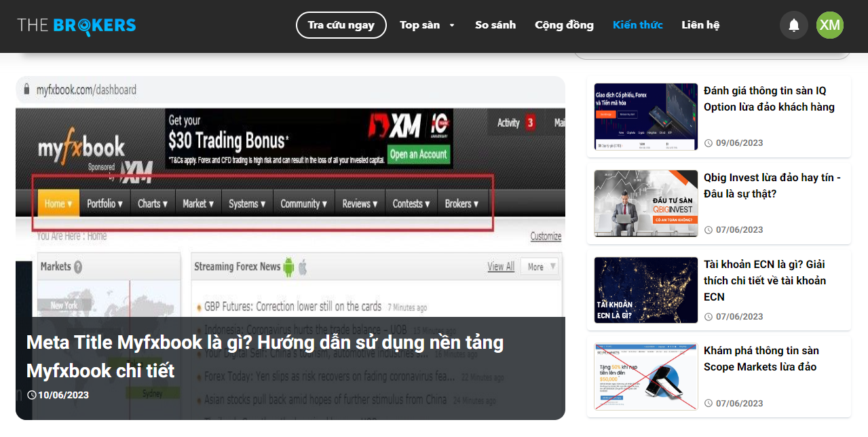868x437 pixels.
Task: Read the article Đánh giá thông tin sàn IQ Option
Action: click(769, 99)
